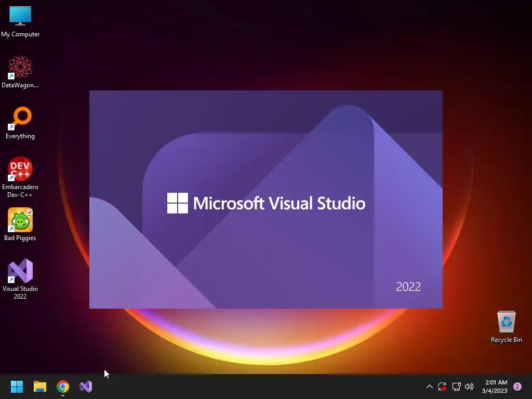Select the Visual Studio 2022 desktop shortcut
The image size is (532, 399).
point(20,279)
